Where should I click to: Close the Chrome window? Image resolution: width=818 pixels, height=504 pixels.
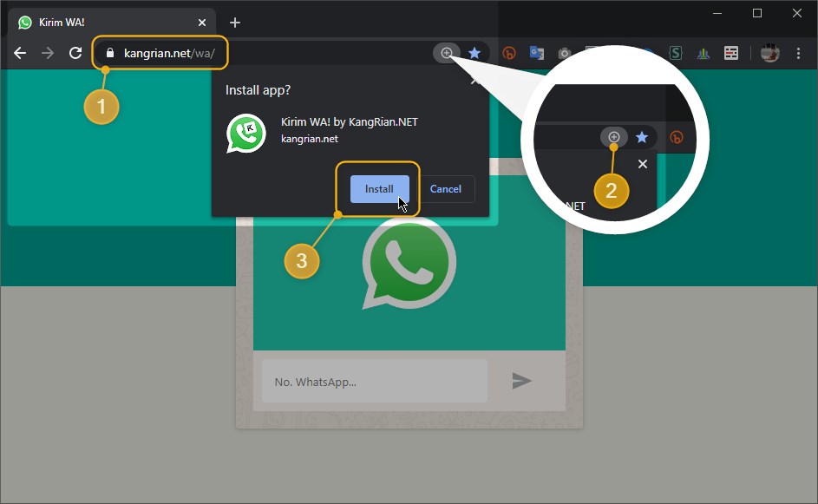[797, 14]
